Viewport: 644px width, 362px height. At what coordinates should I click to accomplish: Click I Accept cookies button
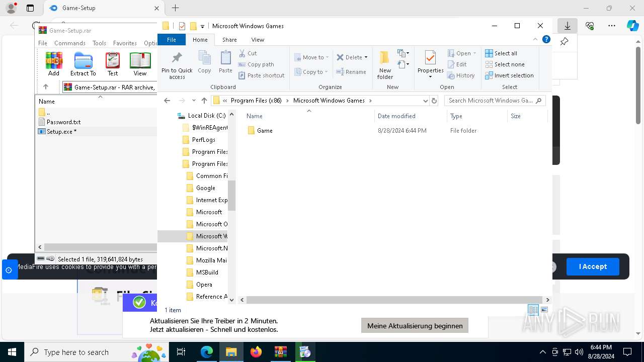pos(593,266)
